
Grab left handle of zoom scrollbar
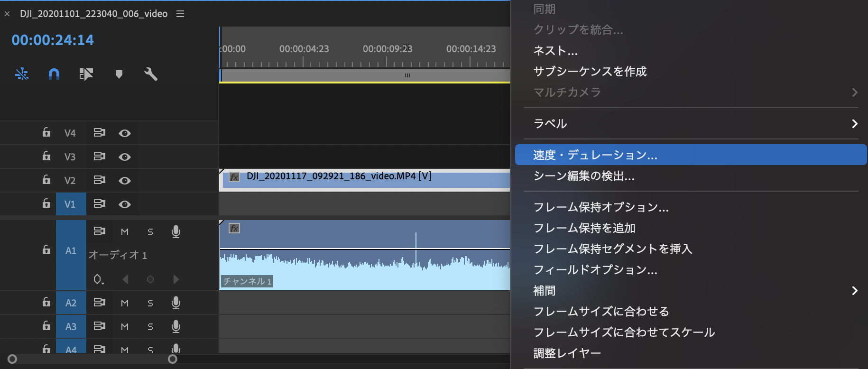12,359
